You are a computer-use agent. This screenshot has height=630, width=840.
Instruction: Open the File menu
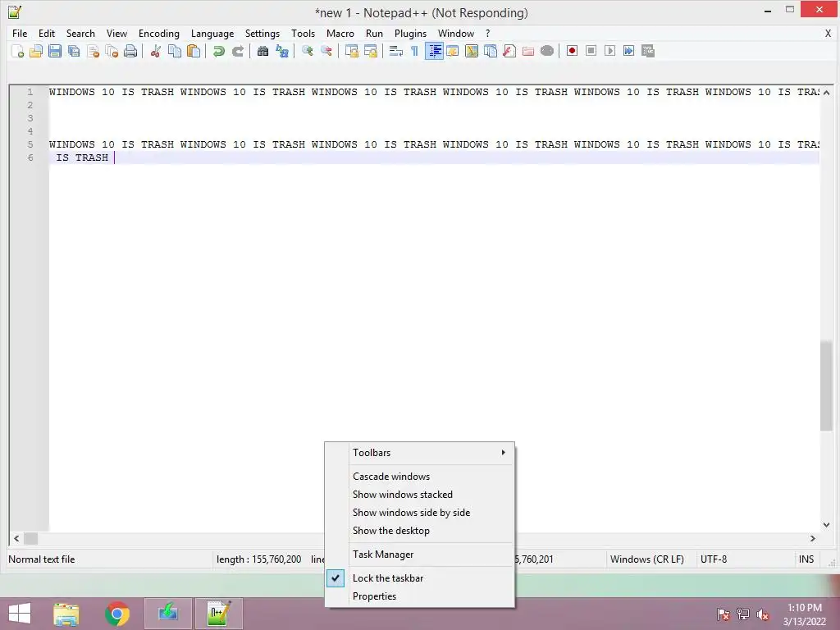click(20, 33)
